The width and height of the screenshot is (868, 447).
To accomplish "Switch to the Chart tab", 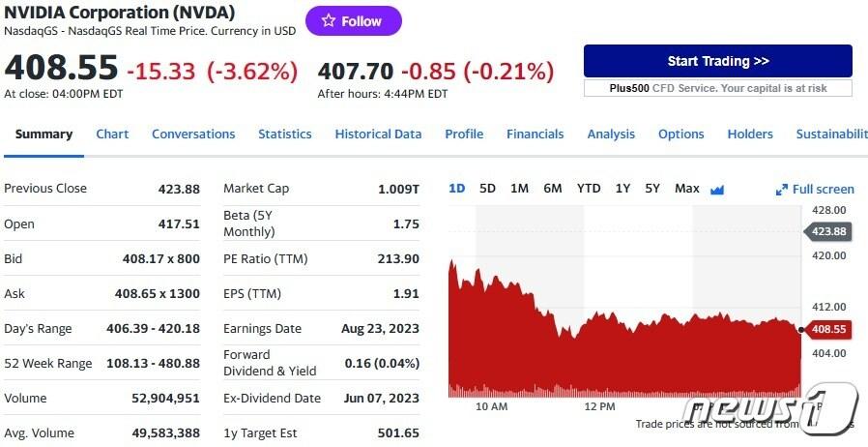I will tap(112, 134).
